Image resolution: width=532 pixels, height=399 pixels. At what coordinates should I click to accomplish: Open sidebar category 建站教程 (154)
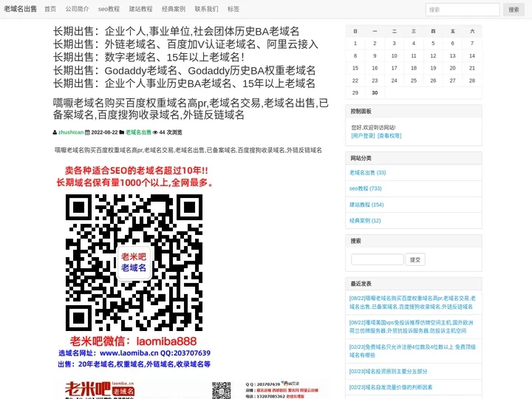(366, 205)
